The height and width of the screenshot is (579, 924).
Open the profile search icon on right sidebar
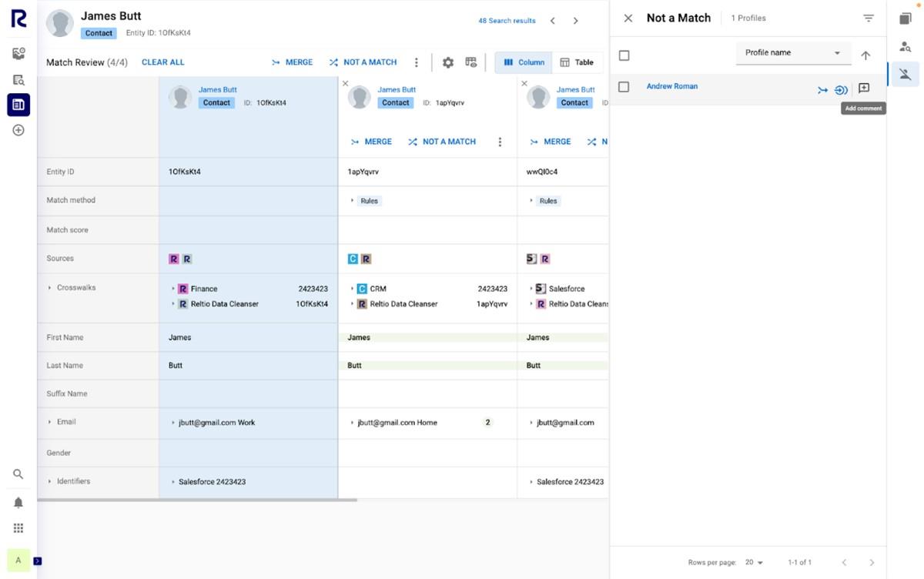tap(906, 46)
